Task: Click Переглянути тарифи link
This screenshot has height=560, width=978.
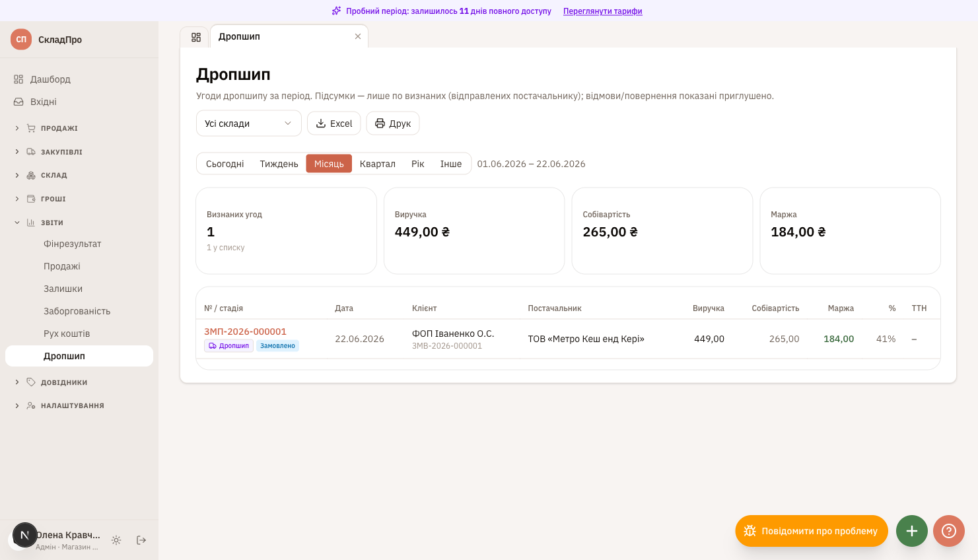Action: pos(602,11)
